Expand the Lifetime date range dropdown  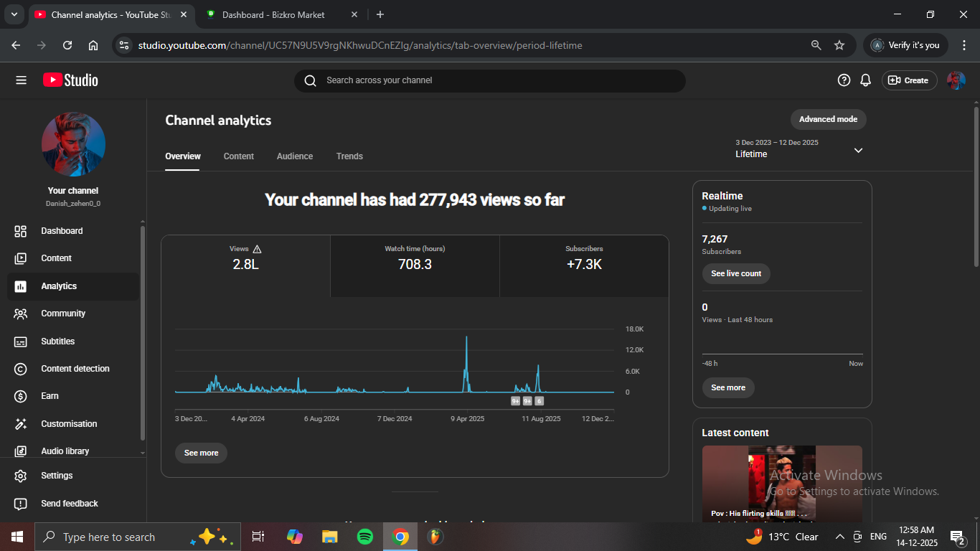tap(858, 150)
